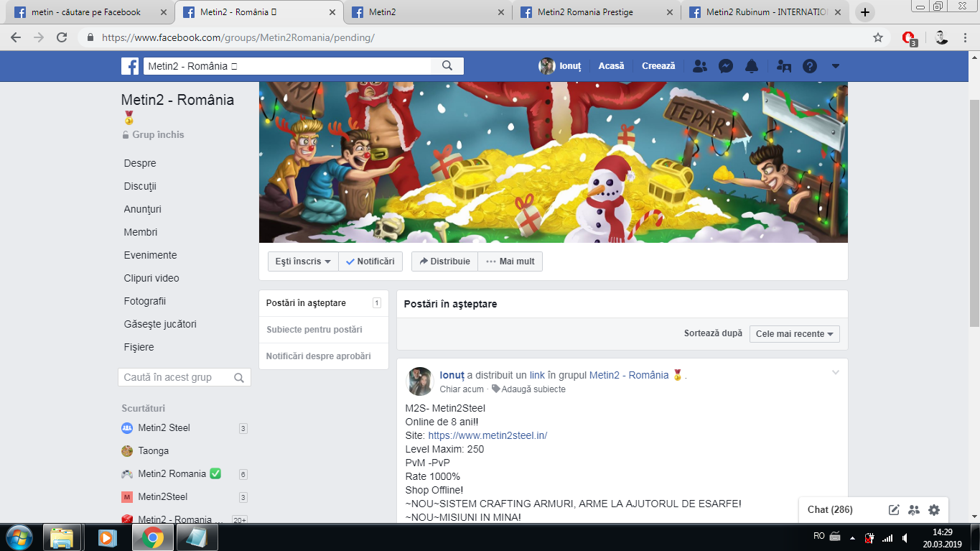980x551 pixels.
Task: Click the address bar URL
Action: point(238,37)
